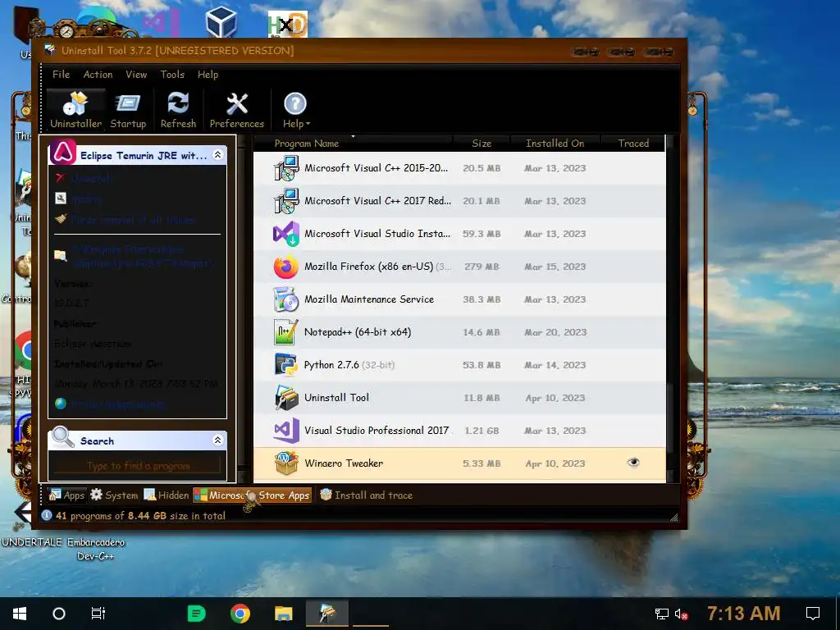Open the Help menu in the menu bar
840x630 pixels.
click(x=208, y=75)
